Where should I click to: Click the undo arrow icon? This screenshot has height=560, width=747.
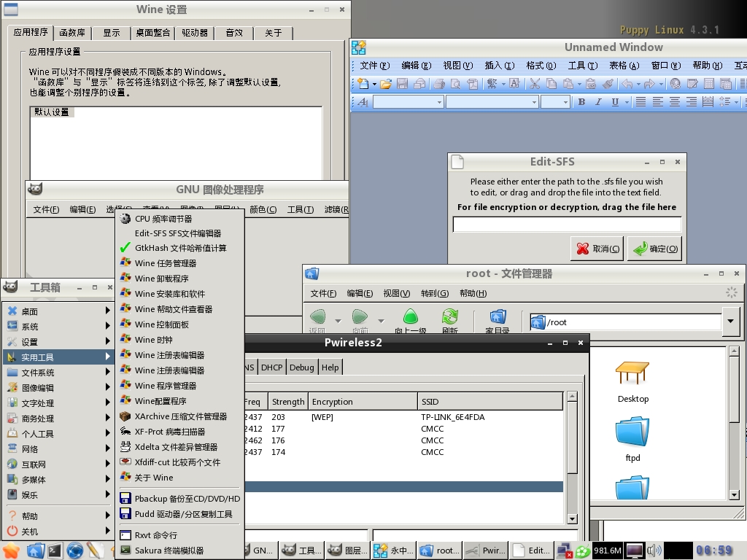pos(627,84)
